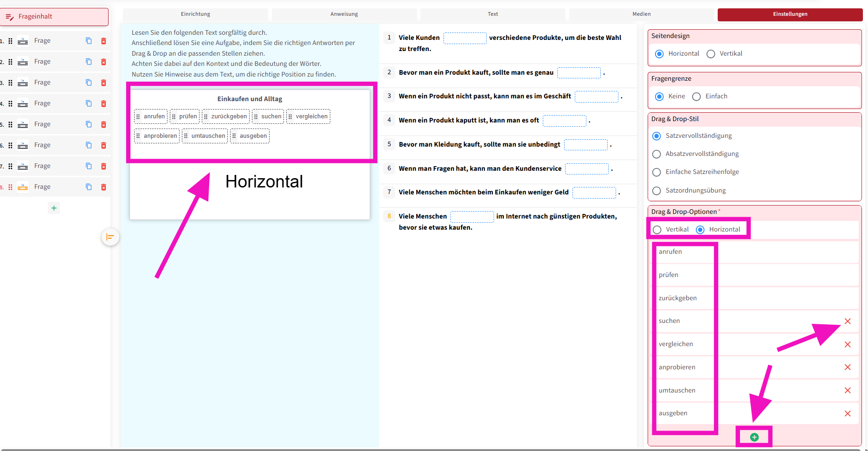The height and width of the screenshot is (451, 868).
Task: Select Vertikal page design
Action: point(711,54)
